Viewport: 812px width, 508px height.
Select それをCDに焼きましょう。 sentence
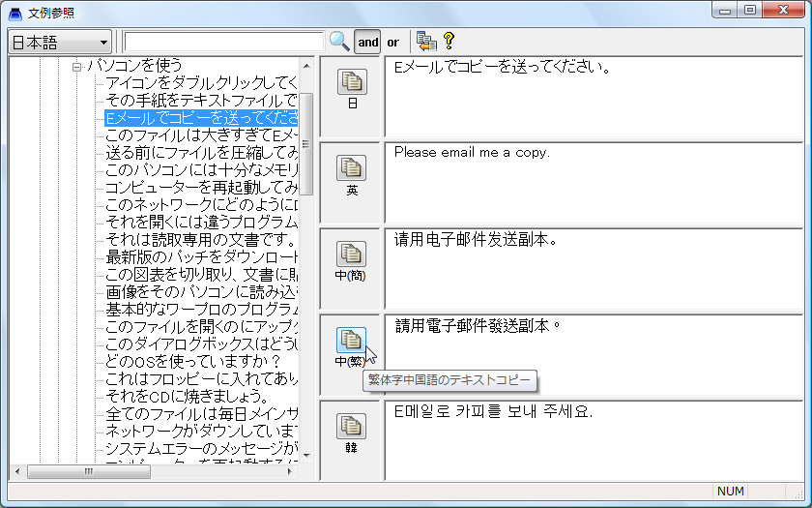[x=188, y=396]
